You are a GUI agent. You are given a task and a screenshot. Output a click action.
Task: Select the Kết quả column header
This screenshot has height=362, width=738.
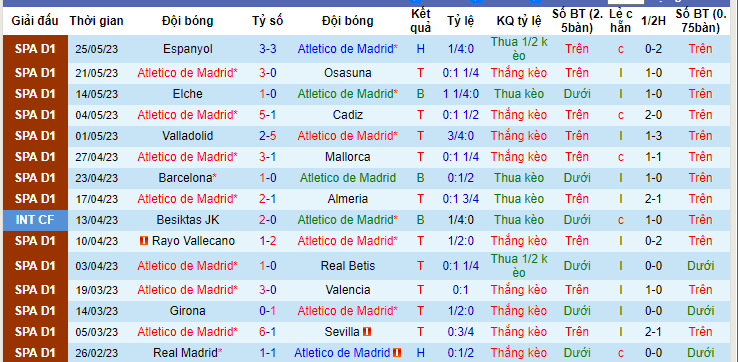coord(420,21)
